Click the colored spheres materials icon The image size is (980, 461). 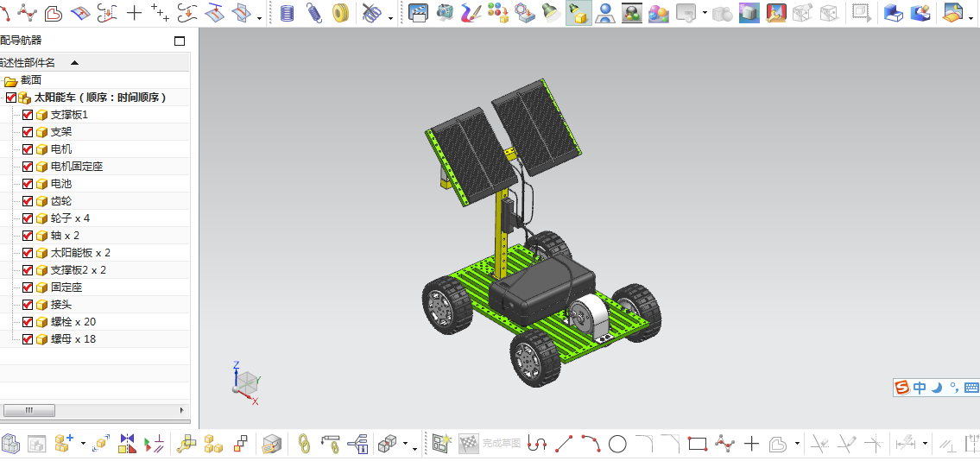click(x=498, y=12)
